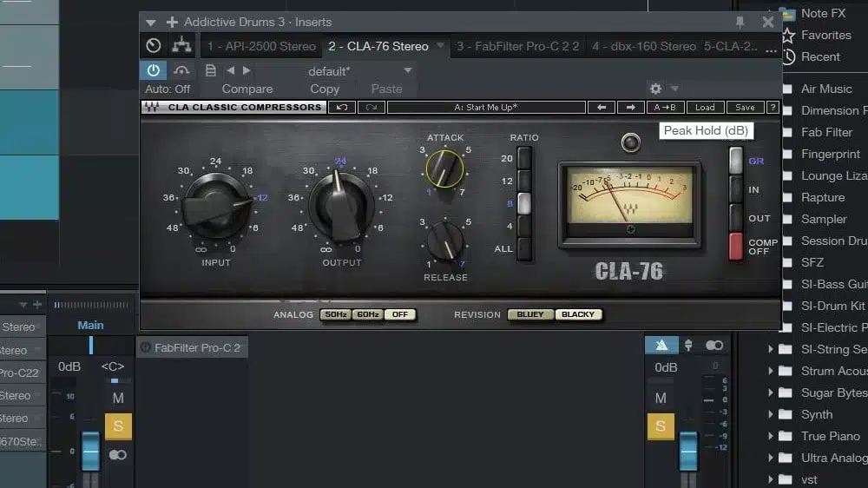This screenshot has height=488, width=868.
Task: Click the Copy button
Action: (x=325, y=89)
